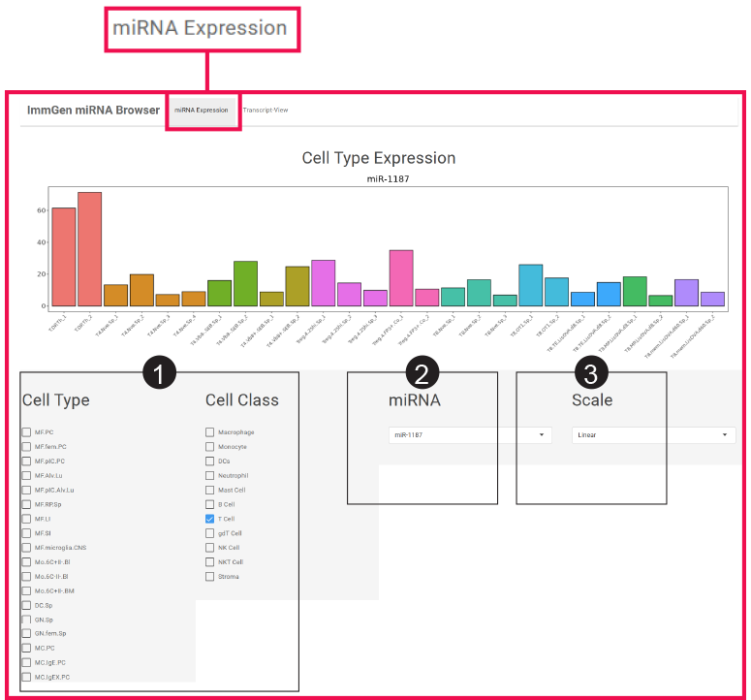Enable the Mo.6C+II-.Bl checkbox

tap(26, 561)
